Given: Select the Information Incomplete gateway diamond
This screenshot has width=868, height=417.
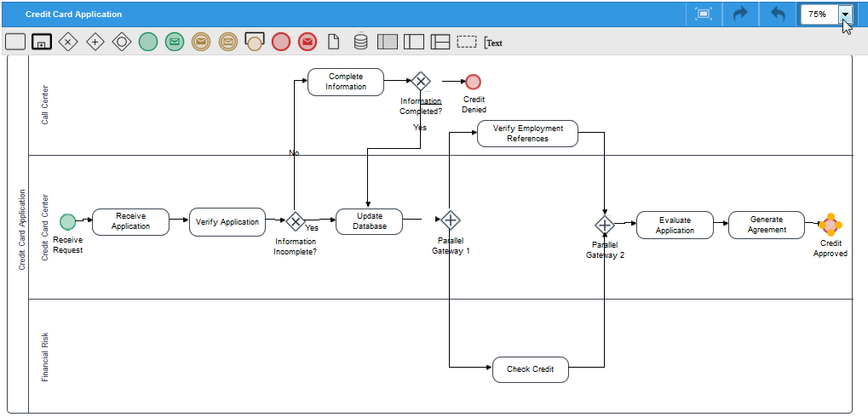Looking at the screenshot, I should click(295, 221).
